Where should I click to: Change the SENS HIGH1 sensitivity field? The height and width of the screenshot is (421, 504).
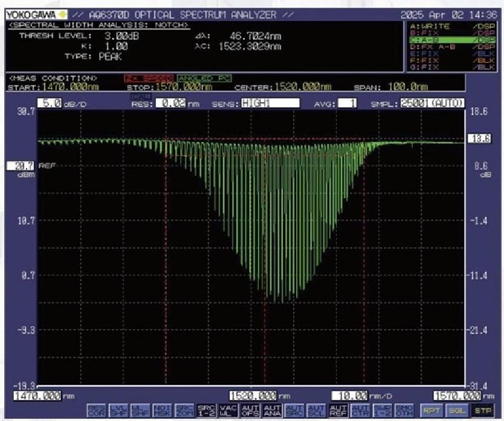tap(270, 103)
